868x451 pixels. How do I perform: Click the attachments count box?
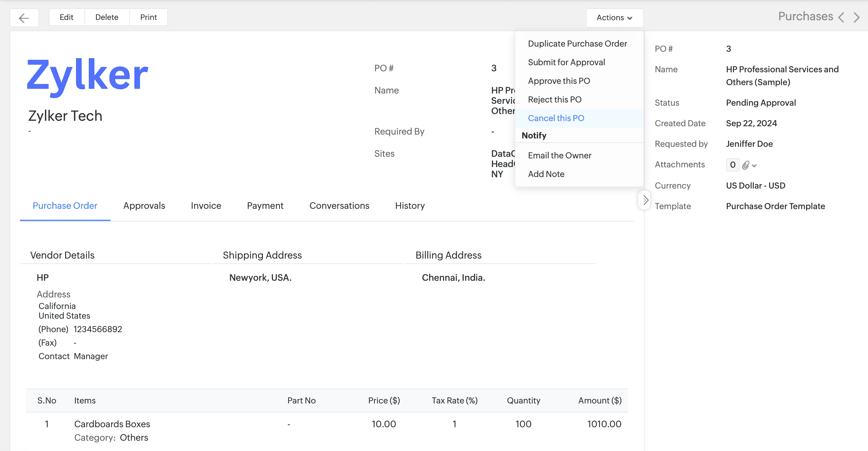point(732,165)
